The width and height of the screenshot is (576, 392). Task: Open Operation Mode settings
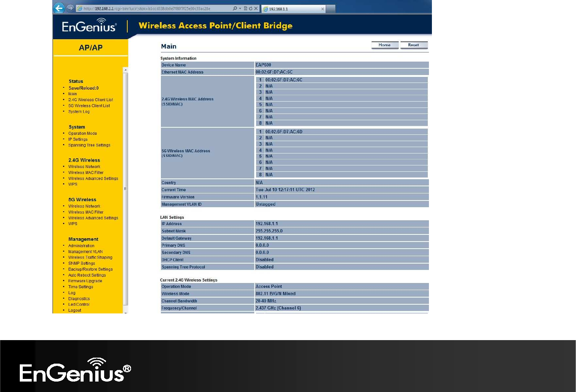tap(82, 134)
